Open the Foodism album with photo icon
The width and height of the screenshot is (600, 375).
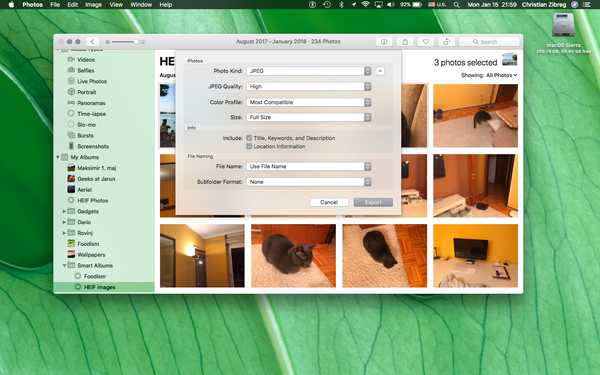pos(88,244)
